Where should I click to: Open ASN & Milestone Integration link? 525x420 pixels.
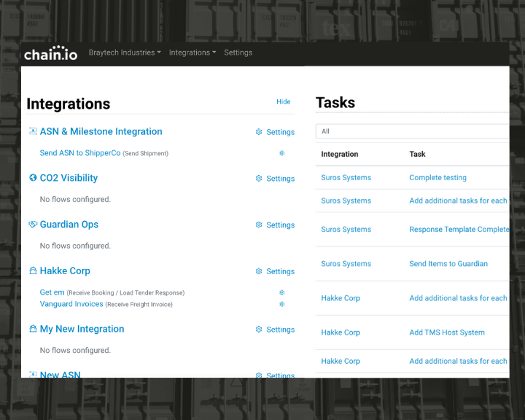[x=101, y=132]
